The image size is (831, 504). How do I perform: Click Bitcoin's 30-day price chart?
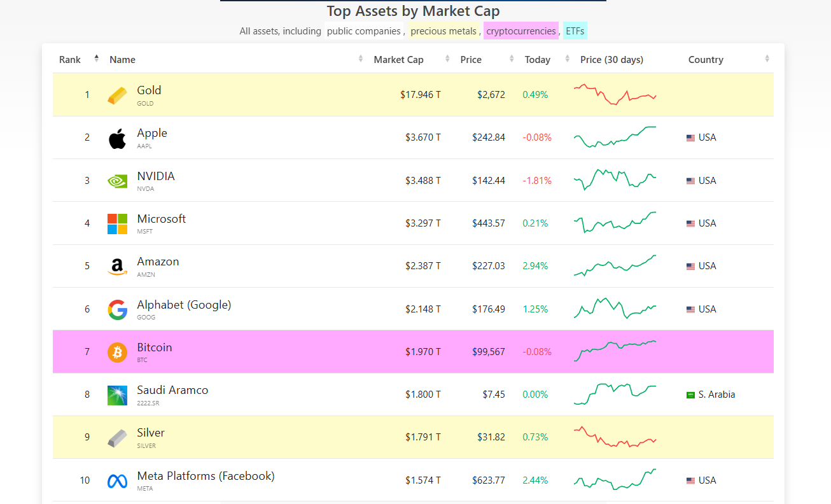615,351
